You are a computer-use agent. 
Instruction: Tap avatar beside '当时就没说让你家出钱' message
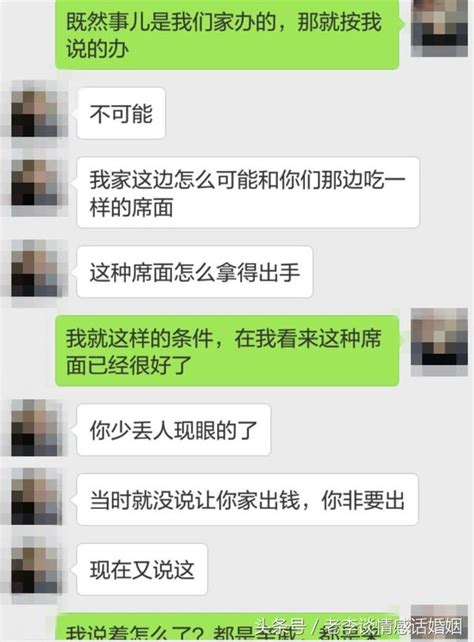[36, 497]
